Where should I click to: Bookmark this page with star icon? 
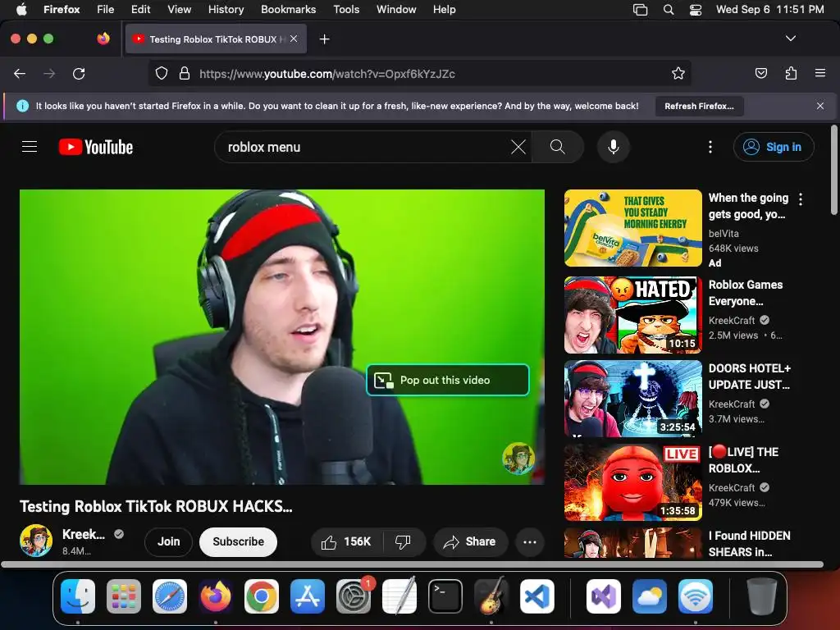[678, 73]
